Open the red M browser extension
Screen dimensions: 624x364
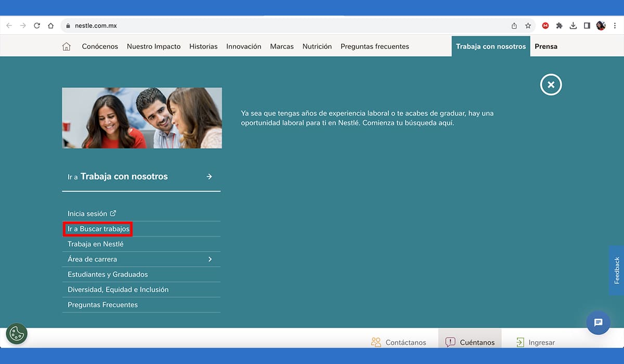pos(545,25)
